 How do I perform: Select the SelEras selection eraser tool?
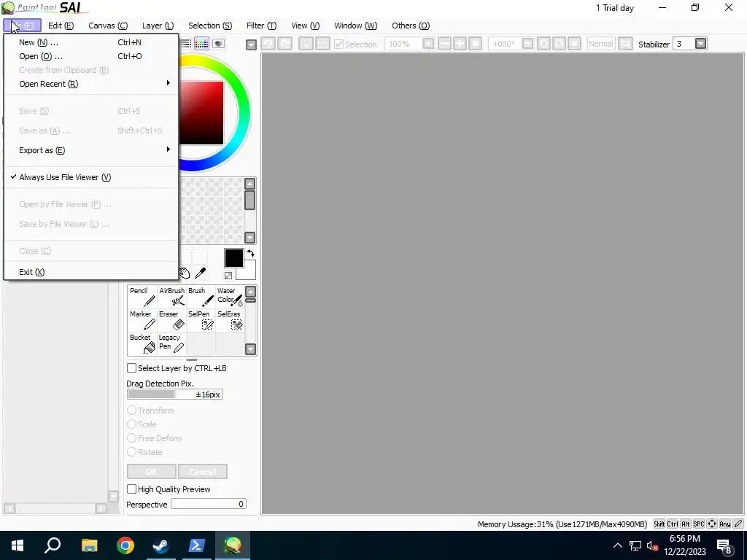click(x=230, y=320)
